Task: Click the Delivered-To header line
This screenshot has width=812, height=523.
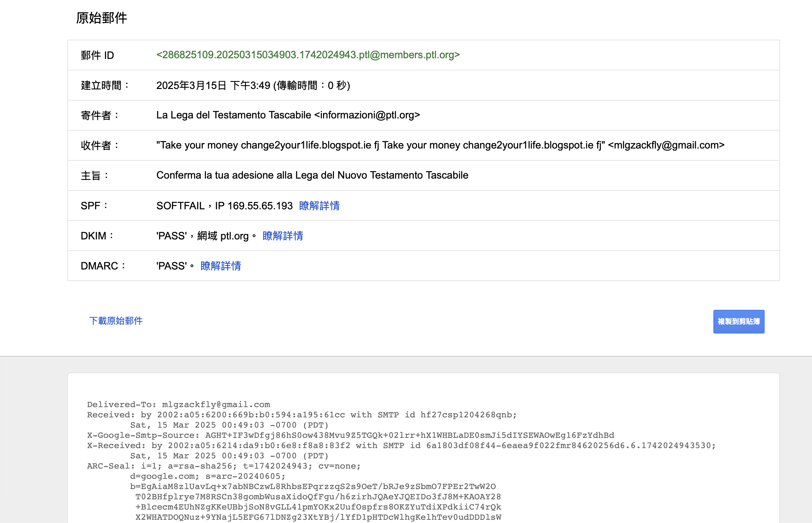Action: pos(178,404)
